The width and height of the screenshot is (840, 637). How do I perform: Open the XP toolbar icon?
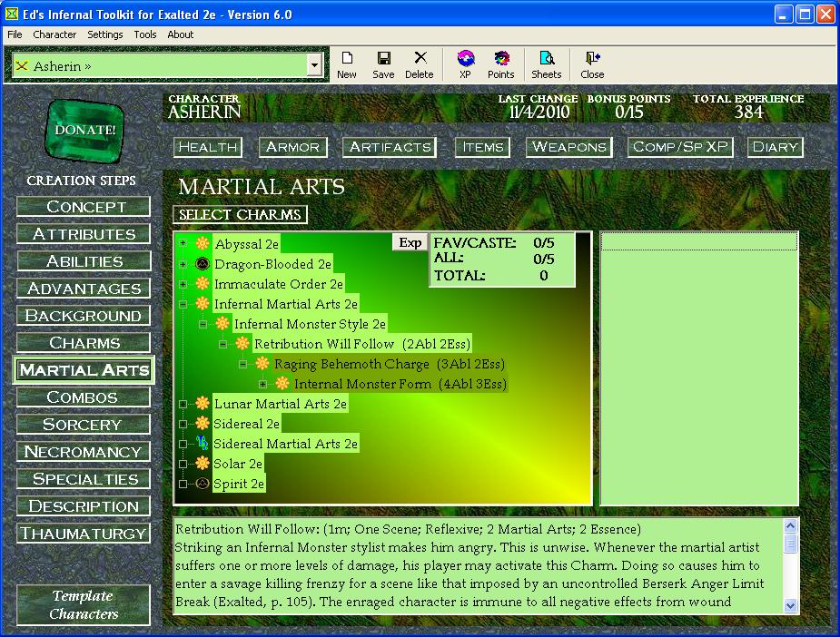[x=466, y=58]
